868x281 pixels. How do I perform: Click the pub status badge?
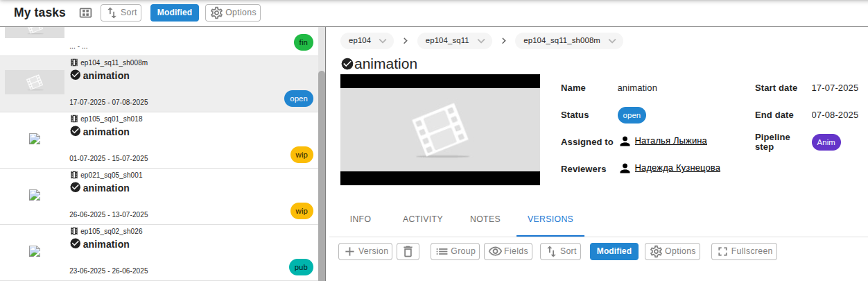[x=301, y=267]
